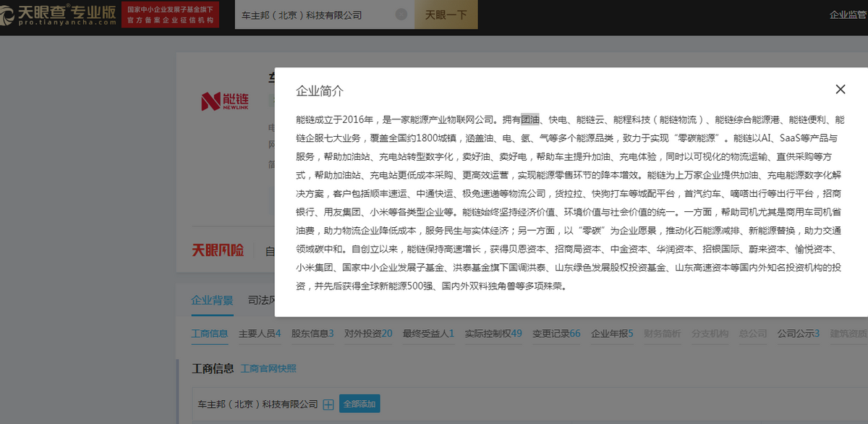Select the 最终受益人 1 sub-tab
This screenshot has width=868, height=424.
429,334
